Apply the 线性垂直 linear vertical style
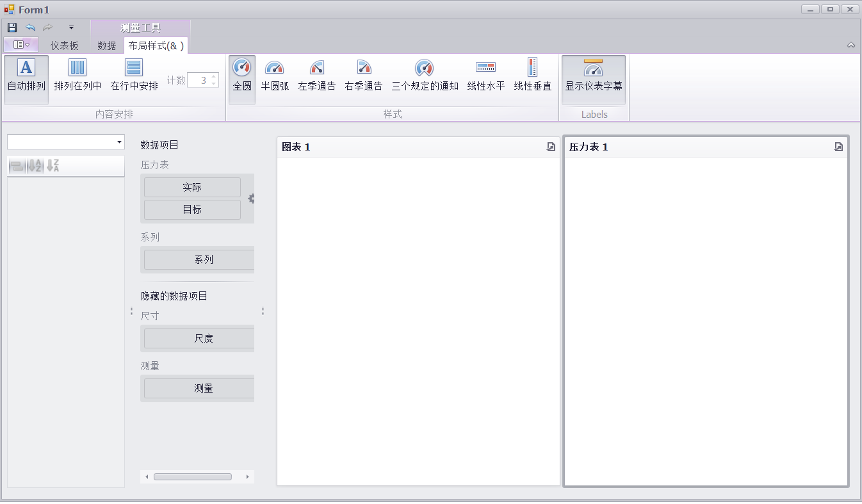The image size is (862, 504). pyautogui.click(x=532, y=76)
